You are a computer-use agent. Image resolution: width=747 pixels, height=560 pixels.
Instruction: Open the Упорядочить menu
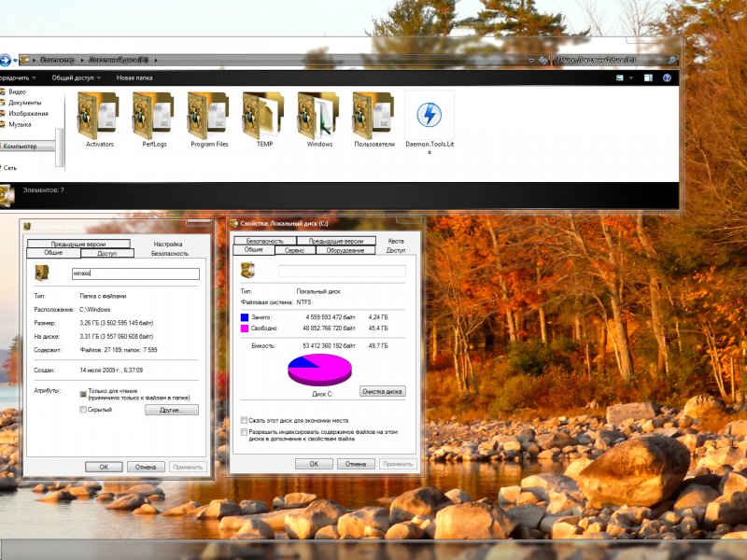pos(16,77)
